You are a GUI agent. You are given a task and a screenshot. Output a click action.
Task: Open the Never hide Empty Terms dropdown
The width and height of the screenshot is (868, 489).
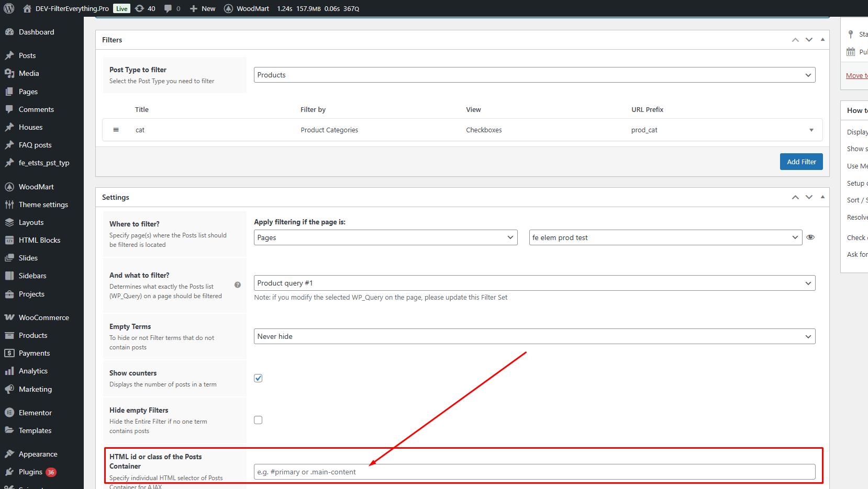tap(535, 336)
